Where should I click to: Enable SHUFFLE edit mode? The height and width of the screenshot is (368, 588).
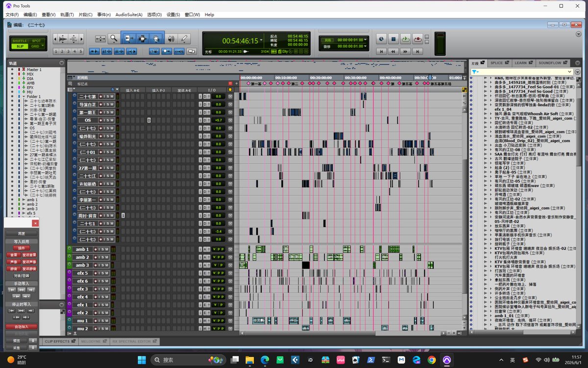point(20,41)
